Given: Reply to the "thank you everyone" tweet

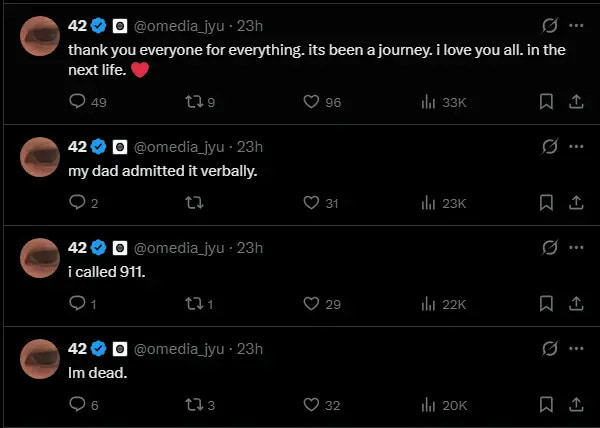Looking at the screenshot, I should pyautogui.click(x=78, y=101).
